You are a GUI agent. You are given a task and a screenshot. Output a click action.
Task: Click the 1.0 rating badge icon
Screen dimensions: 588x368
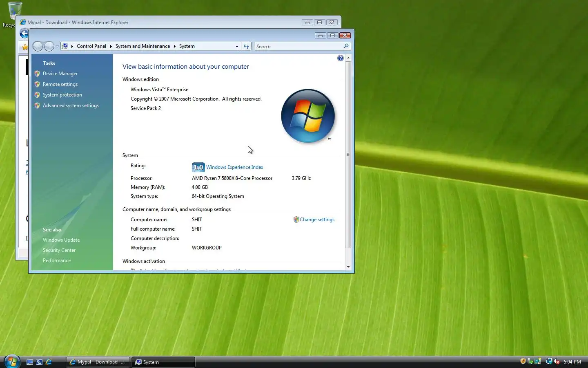[x=198, y=167]
